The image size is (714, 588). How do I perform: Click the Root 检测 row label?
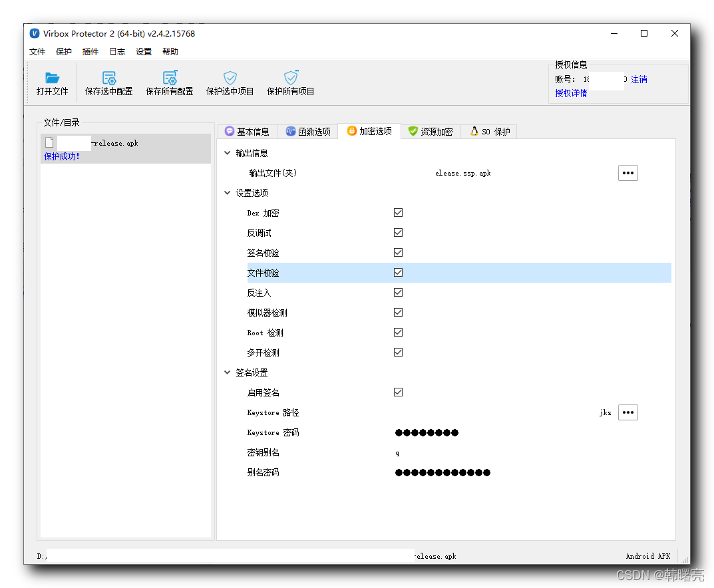[265, 333]
